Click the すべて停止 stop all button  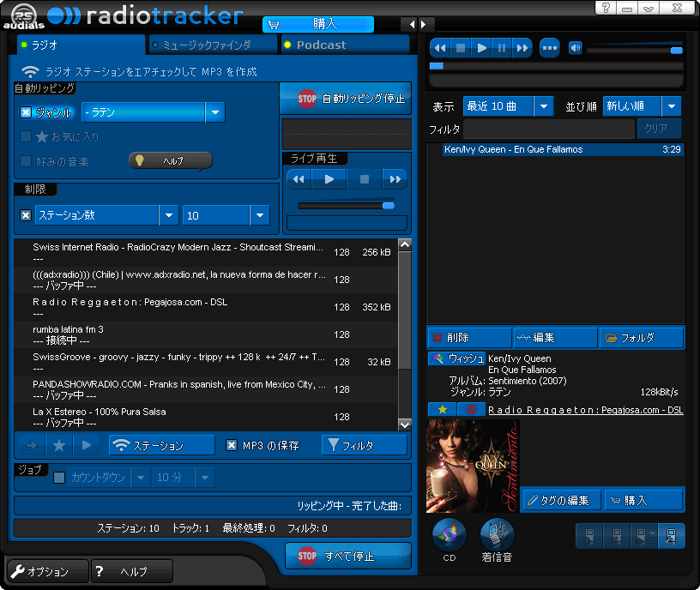point(347,556)
